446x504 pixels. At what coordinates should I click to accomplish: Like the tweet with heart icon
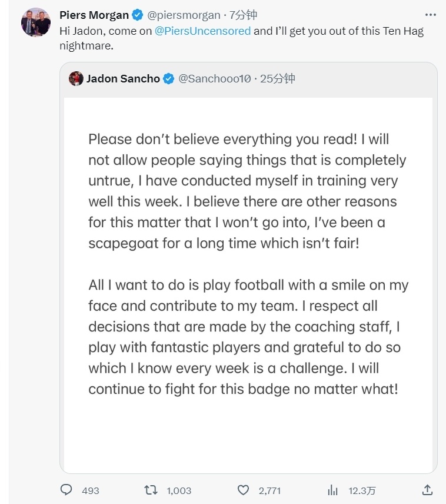pyautogui.click(x=243, y=490)
